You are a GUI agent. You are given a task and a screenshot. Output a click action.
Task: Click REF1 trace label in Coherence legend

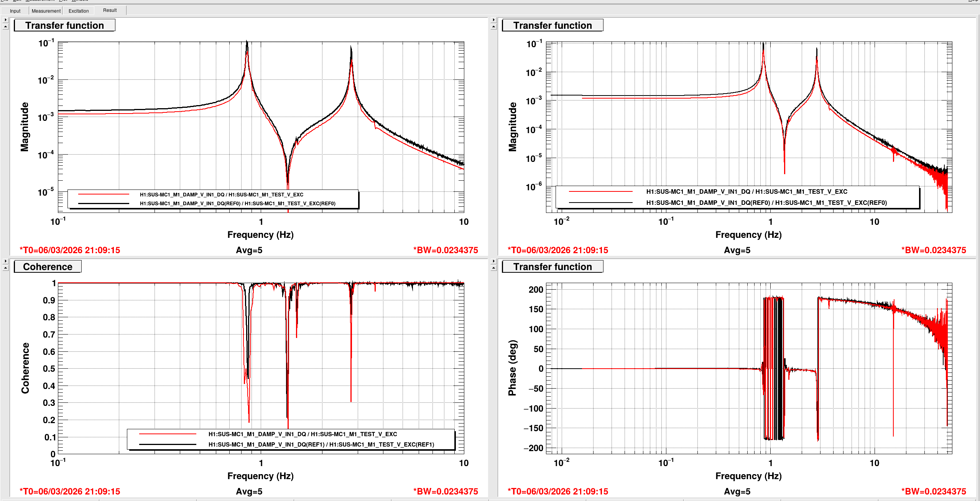coord(321,444)
